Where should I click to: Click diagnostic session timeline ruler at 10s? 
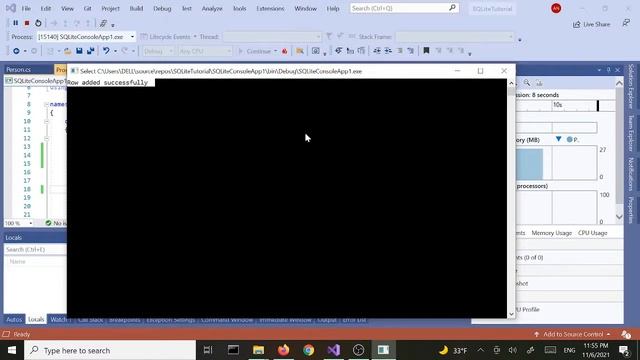(x=558, y=105)
